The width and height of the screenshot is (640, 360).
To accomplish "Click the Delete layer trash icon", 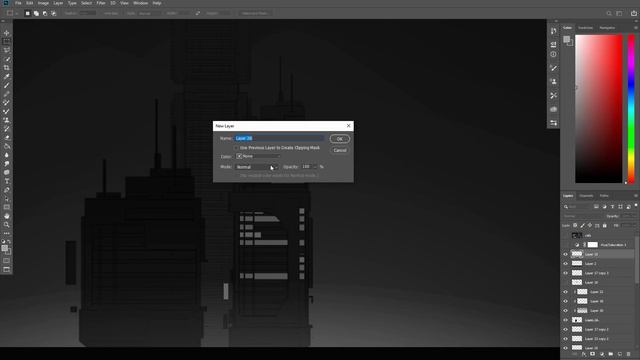I will 629,354.
